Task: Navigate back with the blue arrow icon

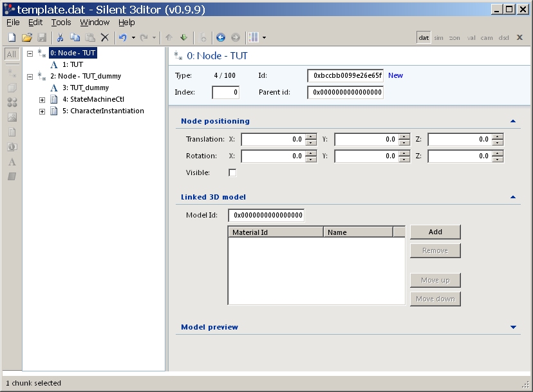Action: [x=221, y=37]
